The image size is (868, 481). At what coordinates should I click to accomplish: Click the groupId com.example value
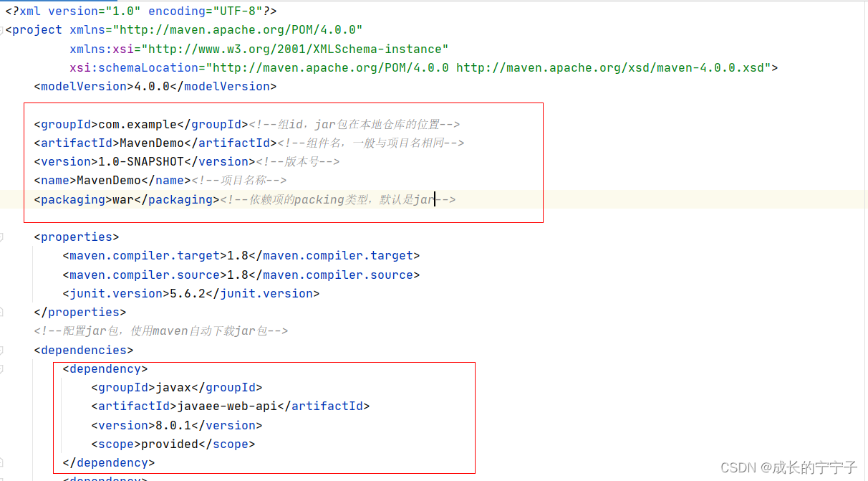click(137, 124)
